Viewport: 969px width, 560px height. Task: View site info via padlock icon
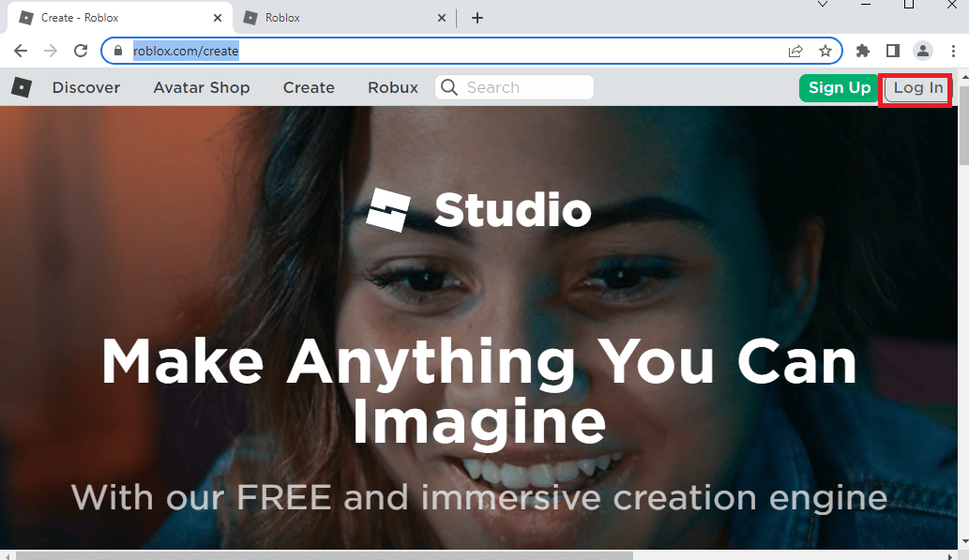[x=118, y=51]
